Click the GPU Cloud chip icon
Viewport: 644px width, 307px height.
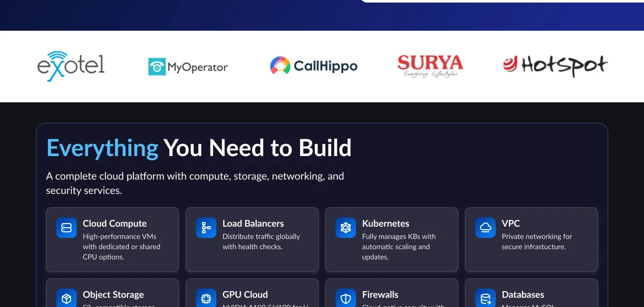[x=206, y=298]
